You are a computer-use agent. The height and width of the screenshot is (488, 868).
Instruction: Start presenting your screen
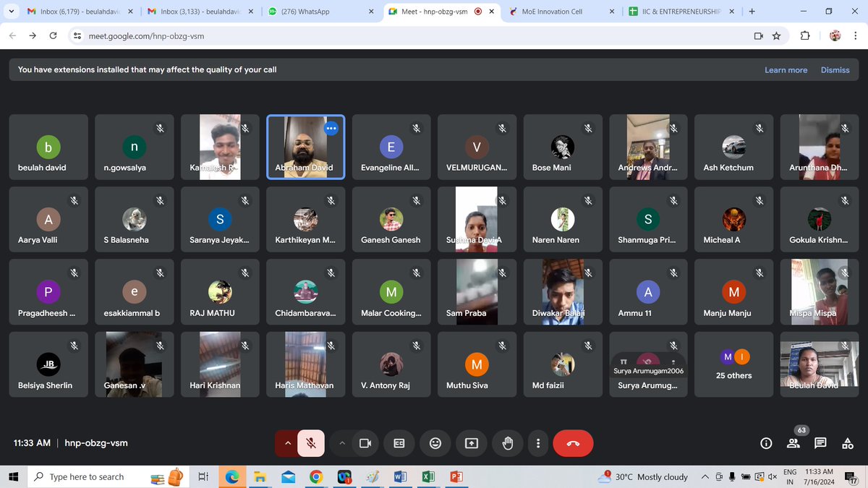(x=472, y=443)
